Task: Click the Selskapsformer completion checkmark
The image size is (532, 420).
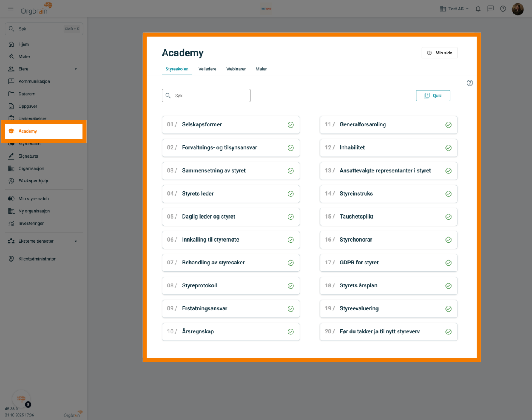Action: point(291,125)
